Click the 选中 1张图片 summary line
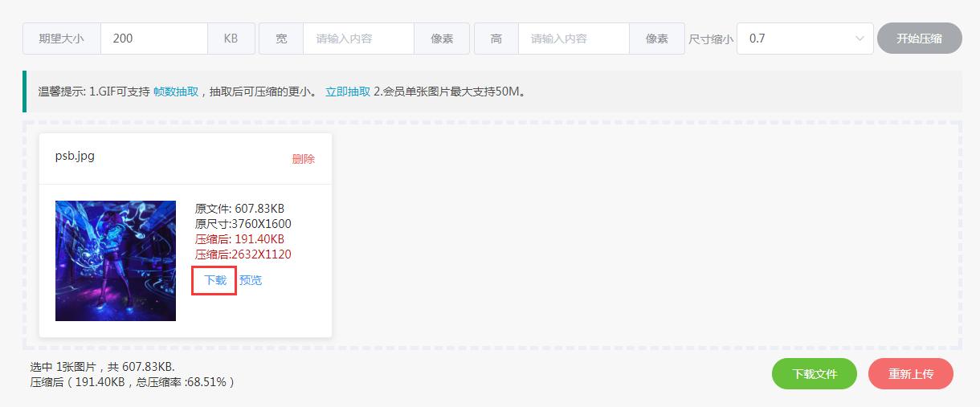The image size is (980, 407). point(103,367)
